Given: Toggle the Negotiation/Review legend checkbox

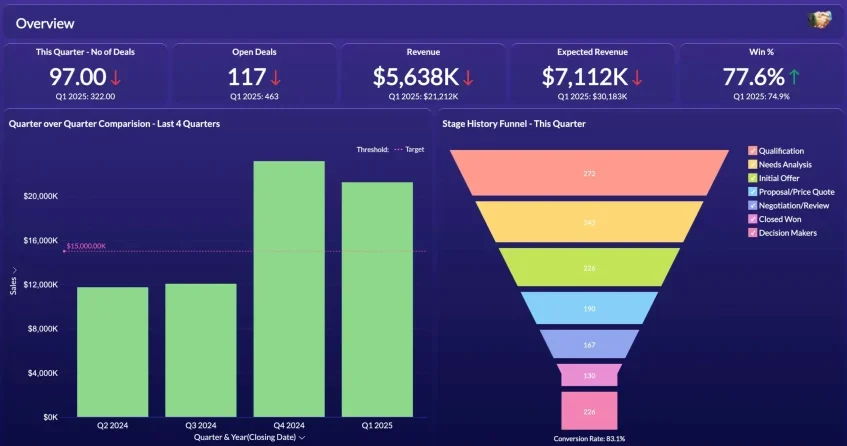Looking at the screenshot, I should pyautogui.click(x=752, y=205).
